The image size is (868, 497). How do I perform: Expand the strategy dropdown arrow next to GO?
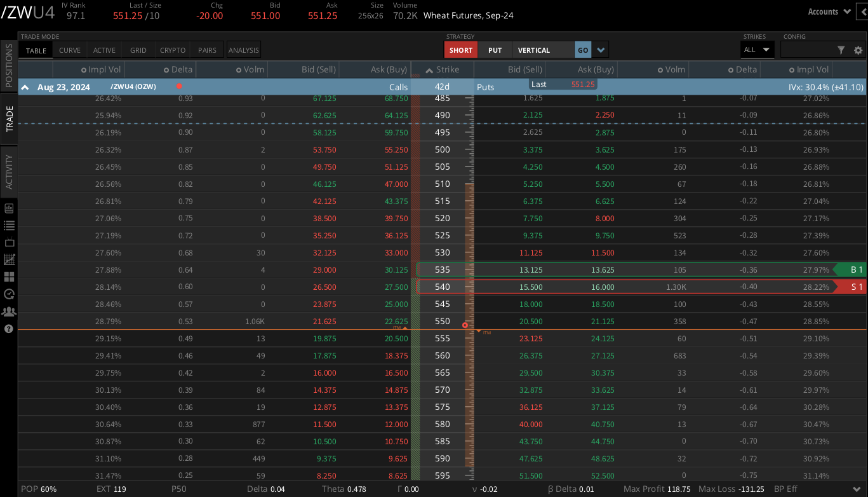[601, 50]
